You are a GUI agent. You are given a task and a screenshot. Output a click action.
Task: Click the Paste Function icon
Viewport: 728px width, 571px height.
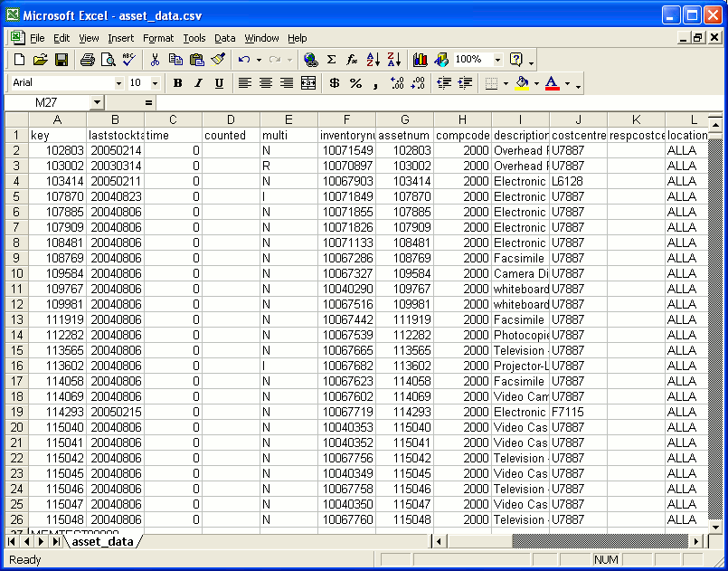(x=353, y=60)
